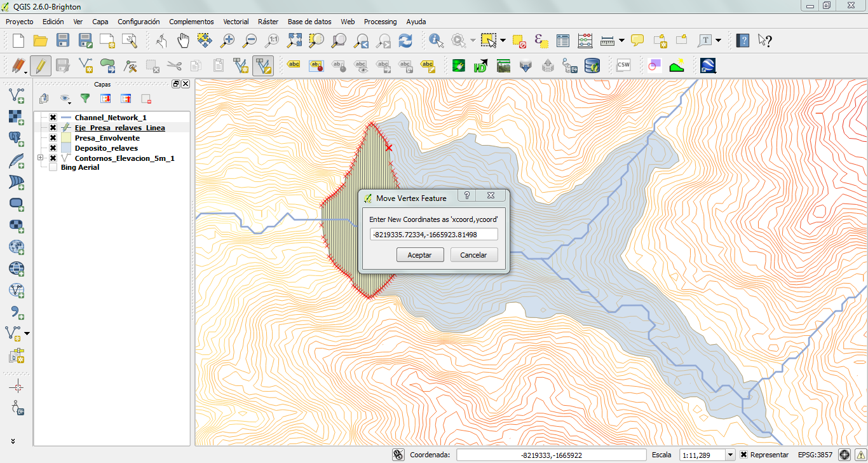Select the Node Tool icon
This screenshot has height=463, width=868.
(x=130, y=65)
